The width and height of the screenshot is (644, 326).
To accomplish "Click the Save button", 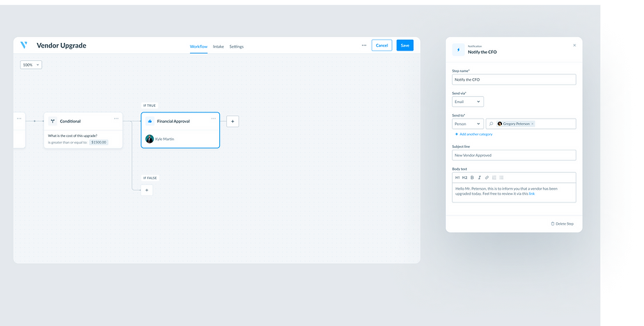I will click(405, 45).
